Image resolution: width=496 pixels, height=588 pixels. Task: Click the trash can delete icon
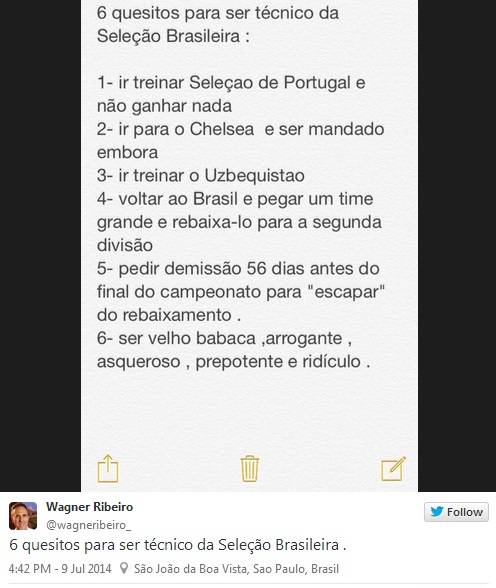point(250,468)
